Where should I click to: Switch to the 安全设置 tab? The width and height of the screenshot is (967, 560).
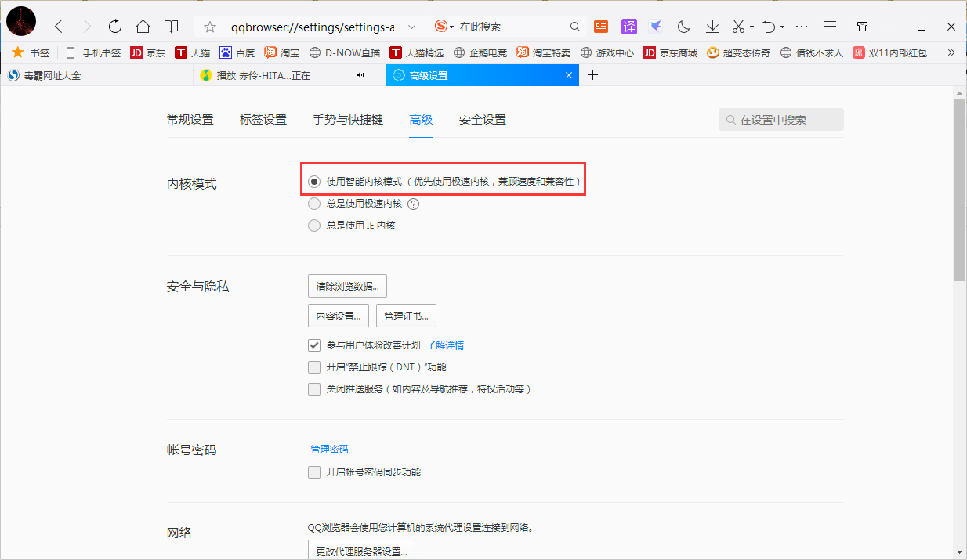point(481,119)
